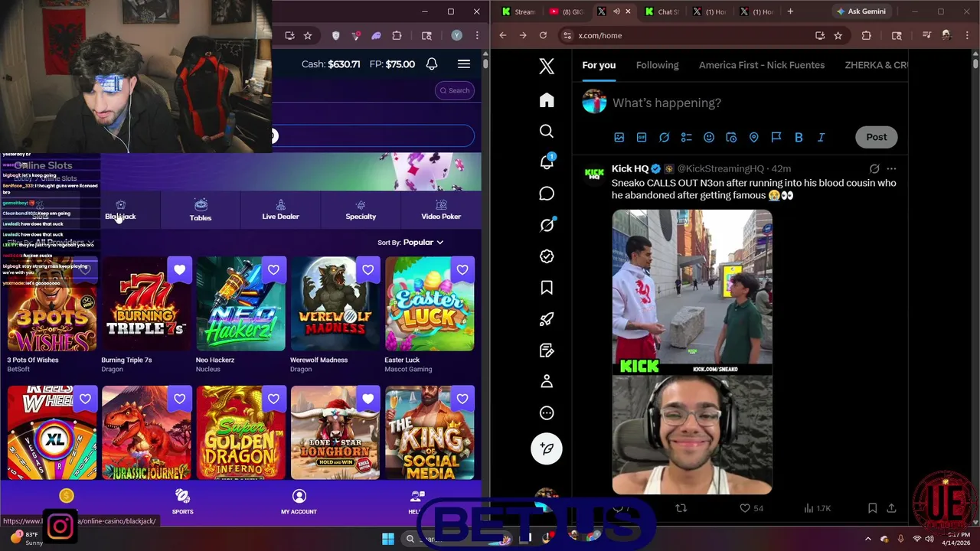This screenshot has height=551, width=980.
Task: Click casino Search button
Action: pyautogui.click(x=455, y=90)
